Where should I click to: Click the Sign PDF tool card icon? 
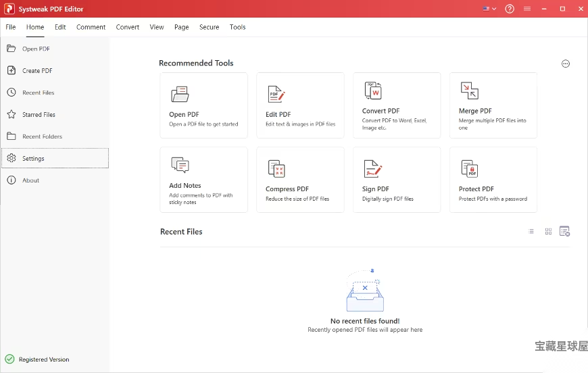373,169
